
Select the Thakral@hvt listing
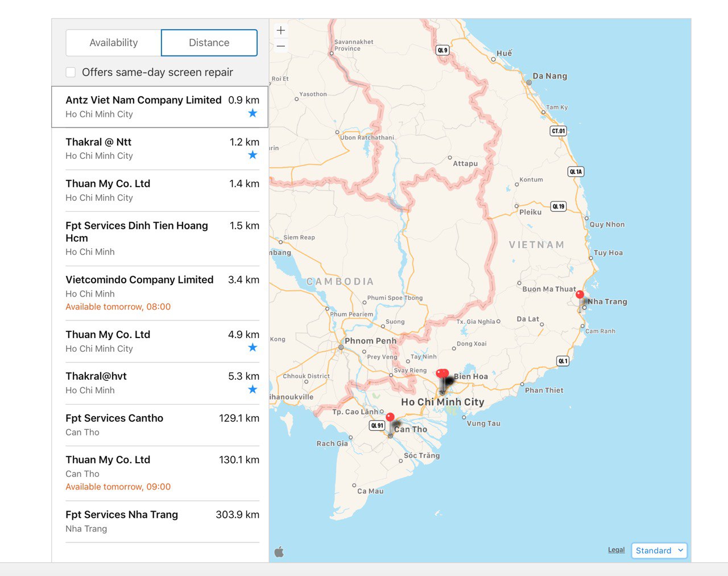point(162,384)
